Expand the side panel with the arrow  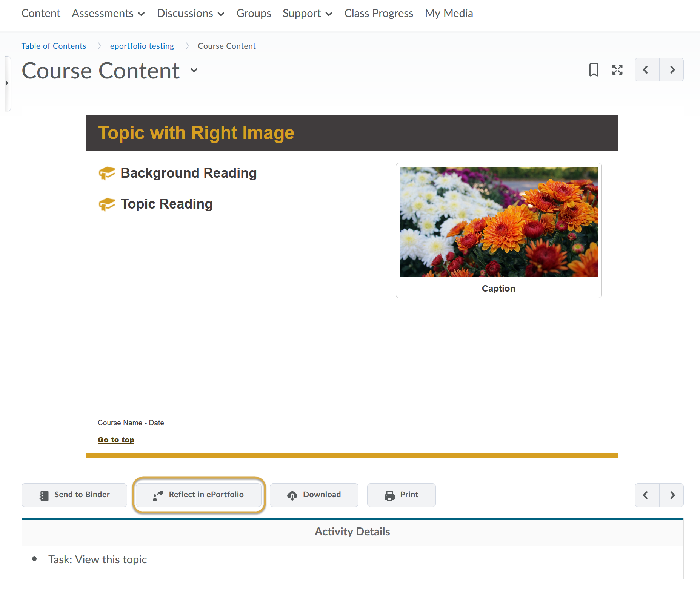tap(7, 83)
